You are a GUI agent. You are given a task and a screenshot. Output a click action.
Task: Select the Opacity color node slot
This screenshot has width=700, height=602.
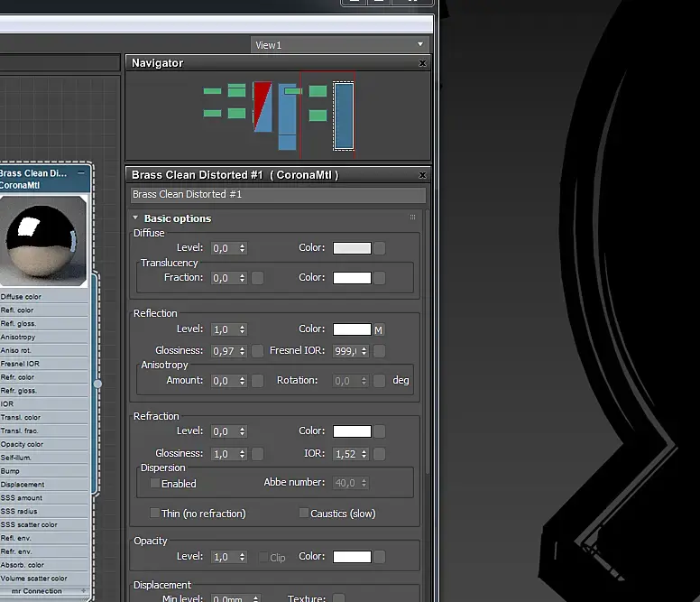coord(43,444)
